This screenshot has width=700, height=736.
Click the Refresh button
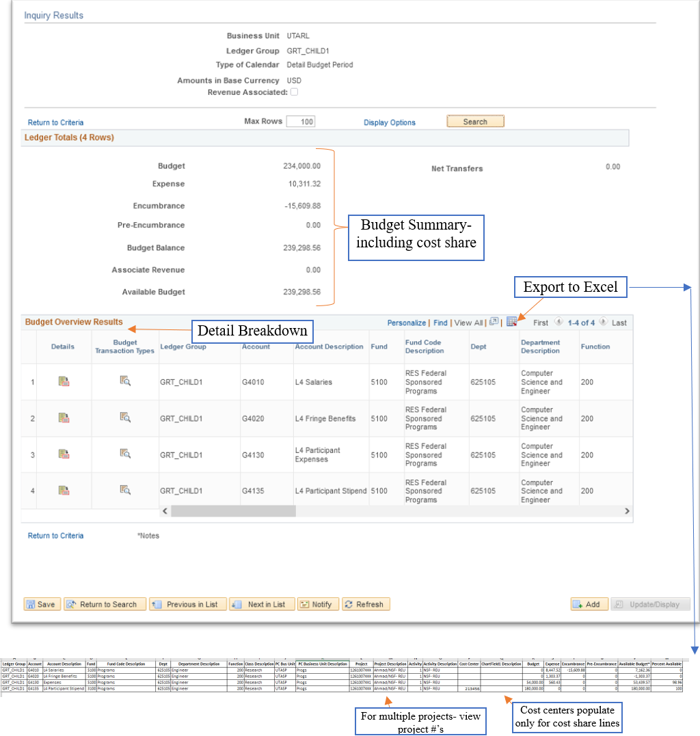tap(366, 604)
